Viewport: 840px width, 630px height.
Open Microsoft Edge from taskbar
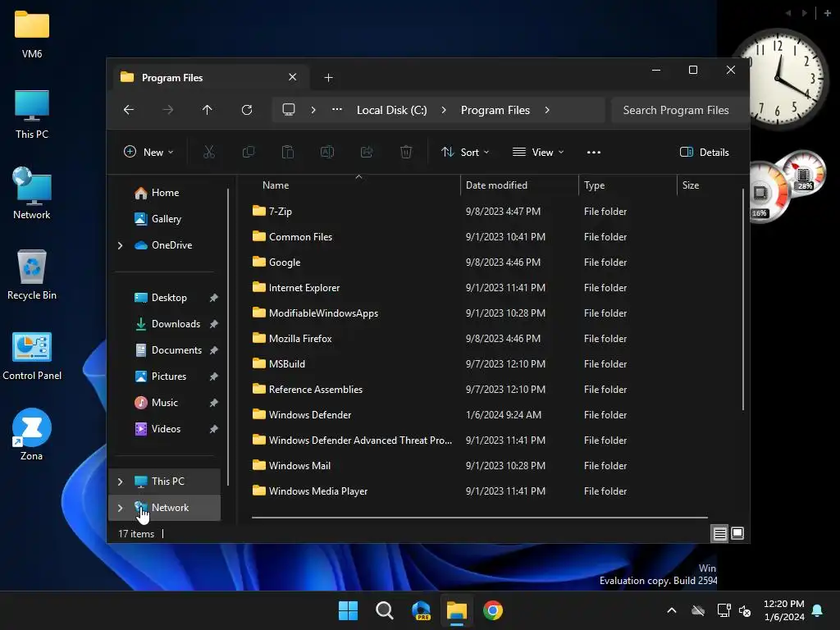coord(421,610)
